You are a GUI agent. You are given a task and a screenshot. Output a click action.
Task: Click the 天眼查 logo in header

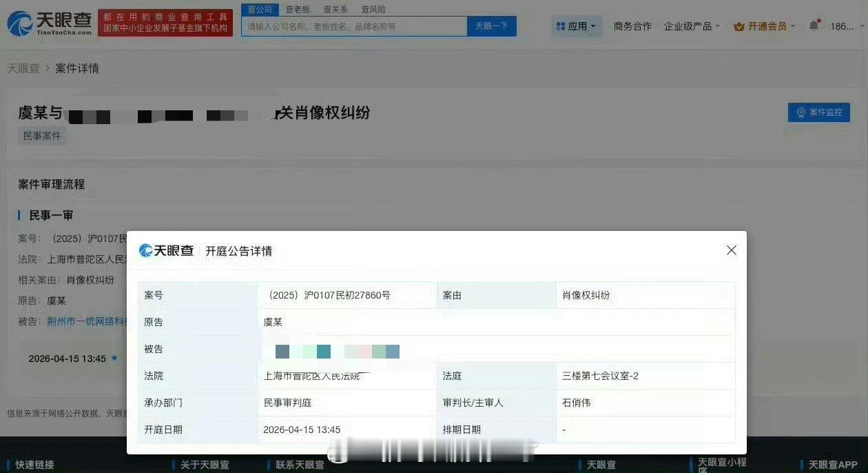pos(49,23)
